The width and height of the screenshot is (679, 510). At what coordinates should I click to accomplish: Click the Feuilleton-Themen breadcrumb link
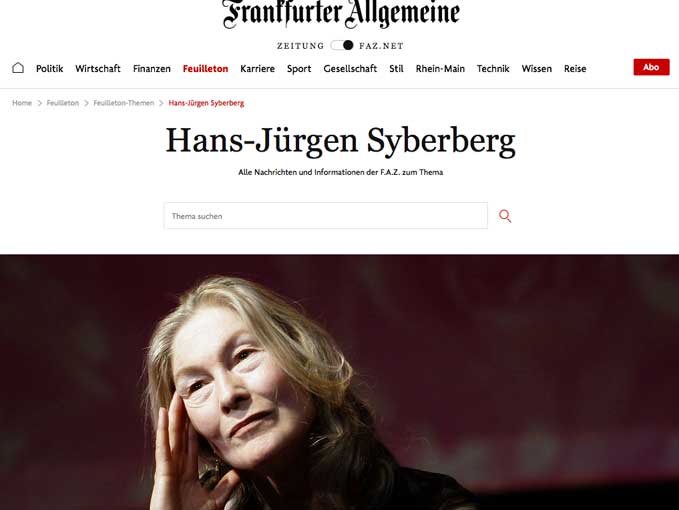coord(124,103)
